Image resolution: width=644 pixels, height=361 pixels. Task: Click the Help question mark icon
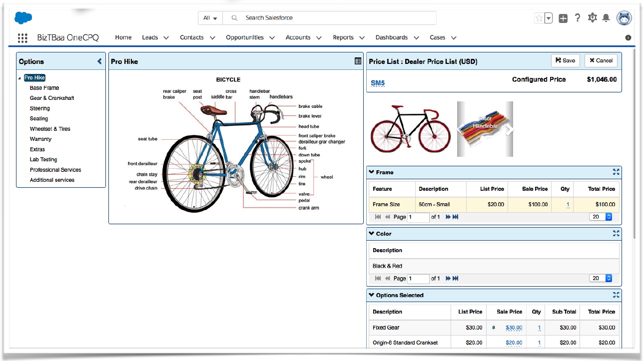[578, 18]
